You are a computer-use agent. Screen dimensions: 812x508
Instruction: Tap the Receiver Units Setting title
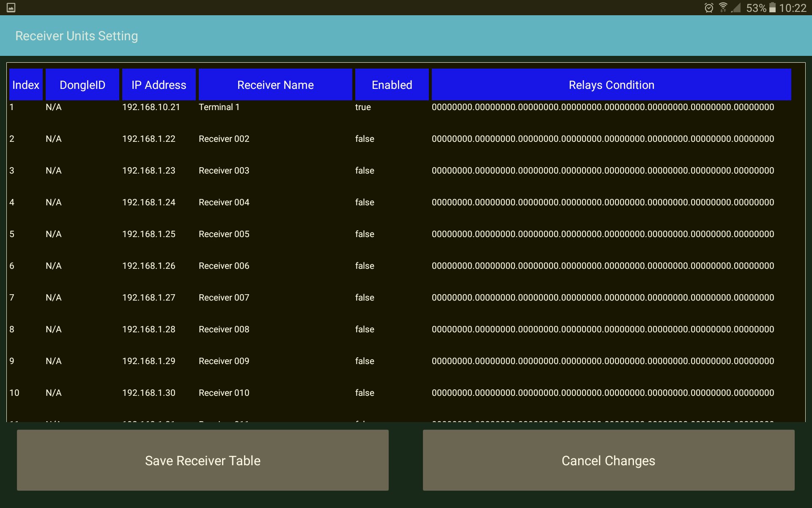[x=77, y=36]
